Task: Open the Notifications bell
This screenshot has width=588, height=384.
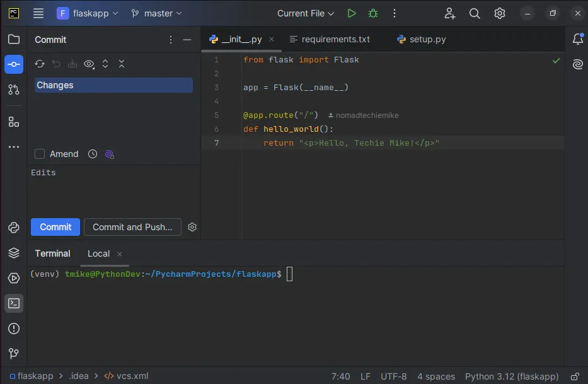Action: (x=578, y=39)
